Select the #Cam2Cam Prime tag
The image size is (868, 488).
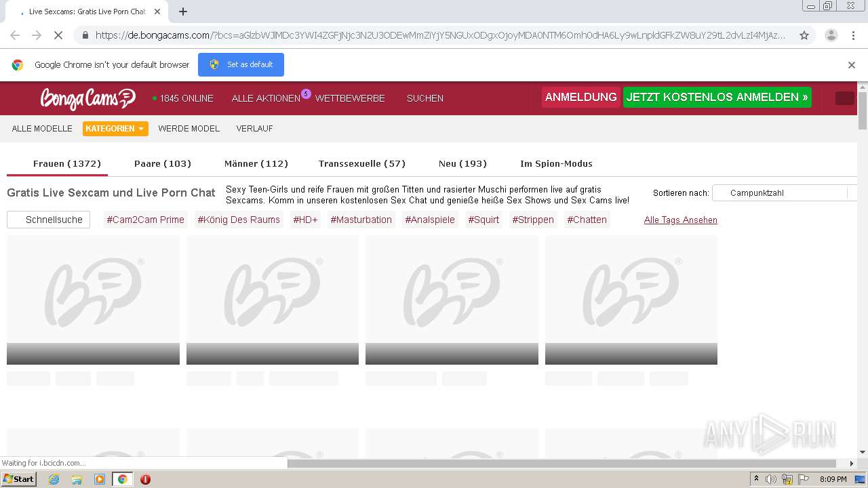point(145,220)
